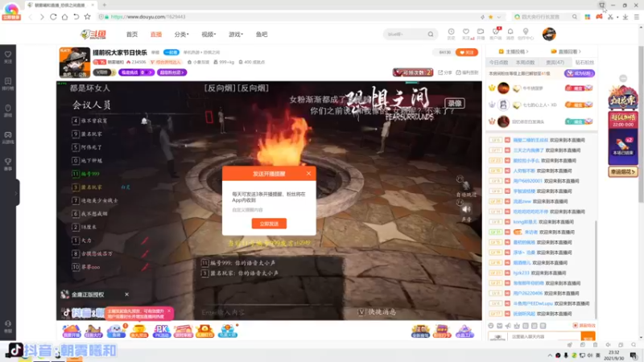644x362 pixels.
Task: Click the orange chat send button
Action: point(588,337)
